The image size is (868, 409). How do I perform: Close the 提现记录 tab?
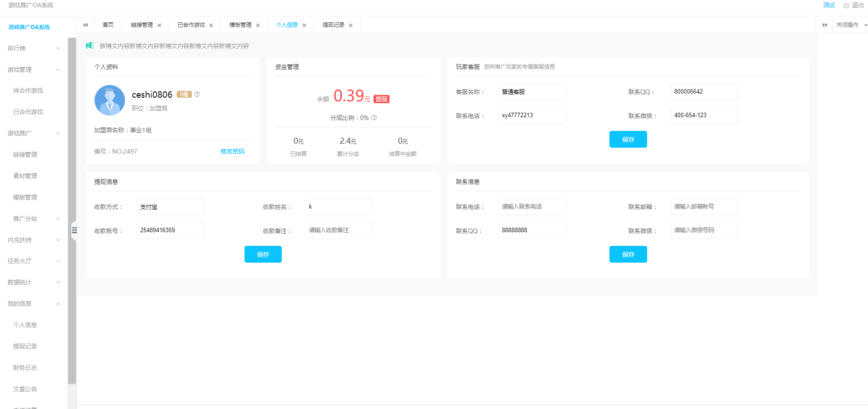pyautogui.click(x=351, y=25)
